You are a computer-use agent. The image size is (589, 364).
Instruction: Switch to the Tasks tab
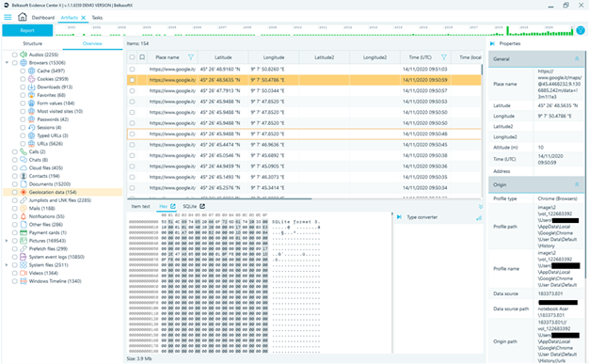(x=97, y=18)
